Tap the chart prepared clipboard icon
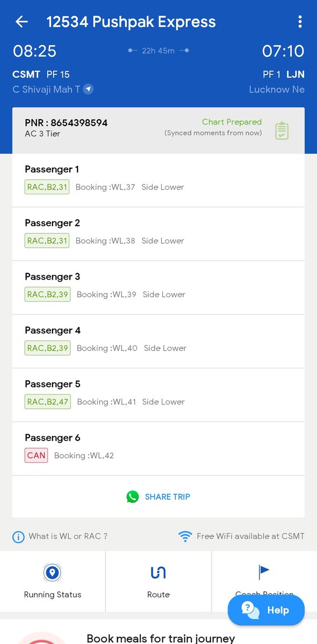The height and width of the screenshot is (644, 317). (x=282, y=130)
